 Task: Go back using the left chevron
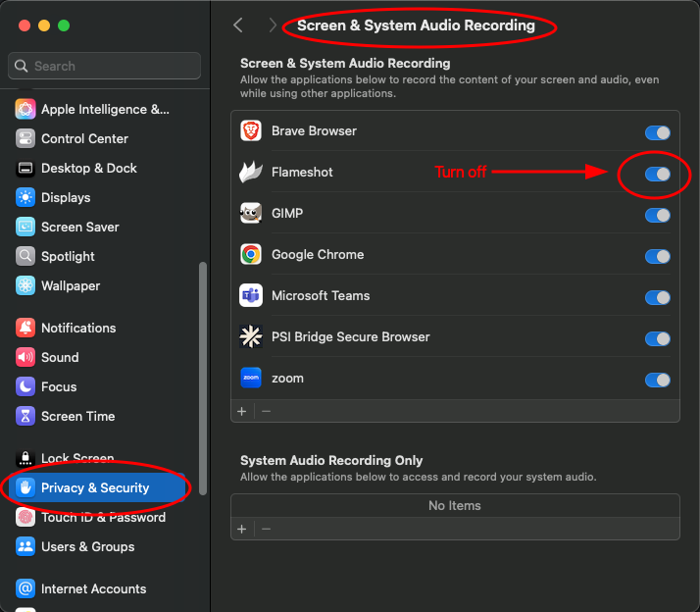pyautogui.click(x=238, y=25)
